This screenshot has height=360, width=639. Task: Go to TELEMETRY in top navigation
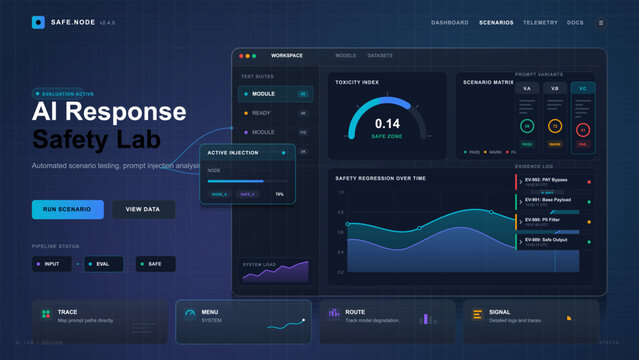pyautogui.click(x=540, y=23)
